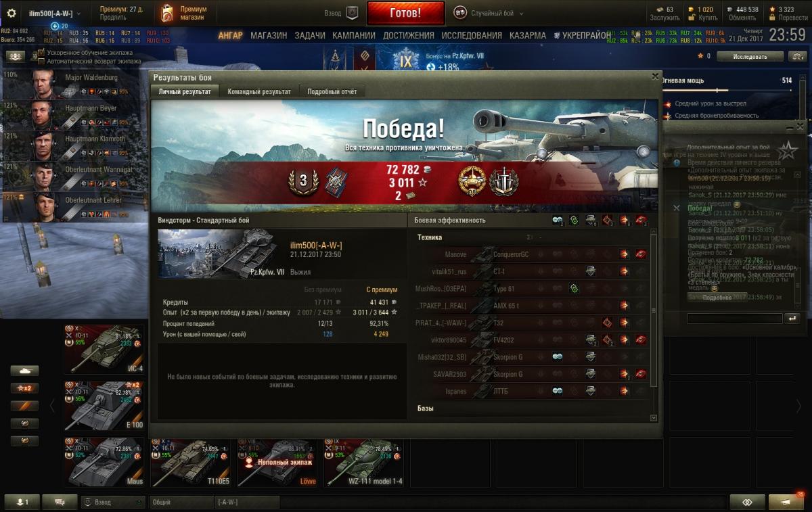
Task: Collapse the Техника section in battle efficiency
Action: click(x=430, y=237)
